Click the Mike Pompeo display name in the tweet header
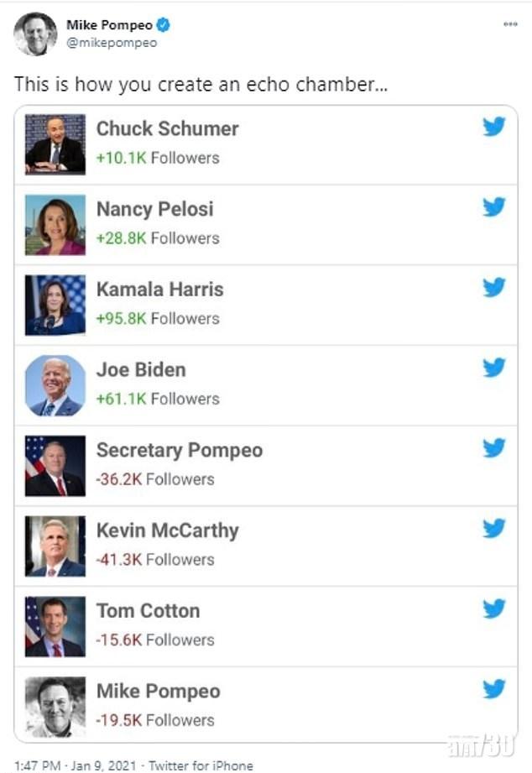The height and width of the screenshot is (773, 532). (110, 26)
